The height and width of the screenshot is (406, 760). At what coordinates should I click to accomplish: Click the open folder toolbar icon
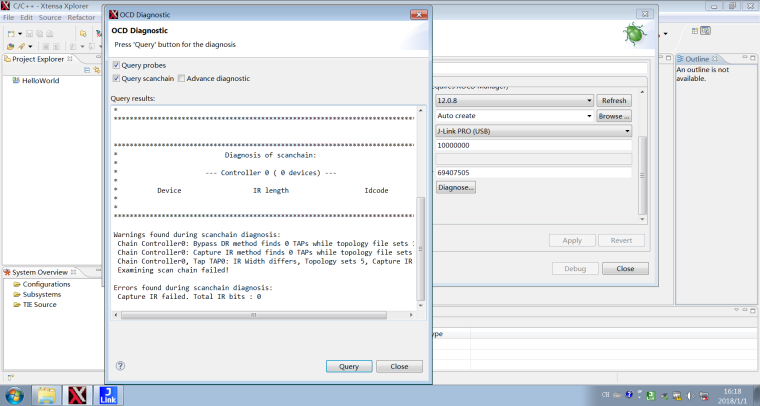tap(83, 33)
